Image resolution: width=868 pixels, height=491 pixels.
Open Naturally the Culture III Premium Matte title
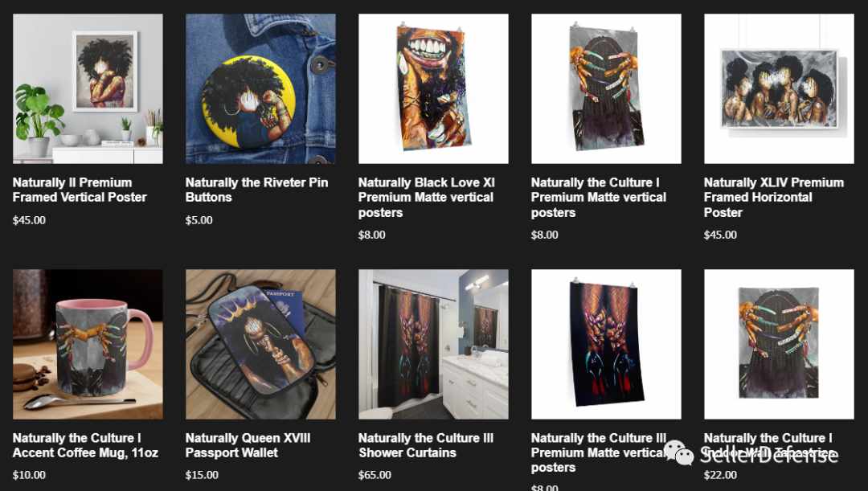point(599,452)
